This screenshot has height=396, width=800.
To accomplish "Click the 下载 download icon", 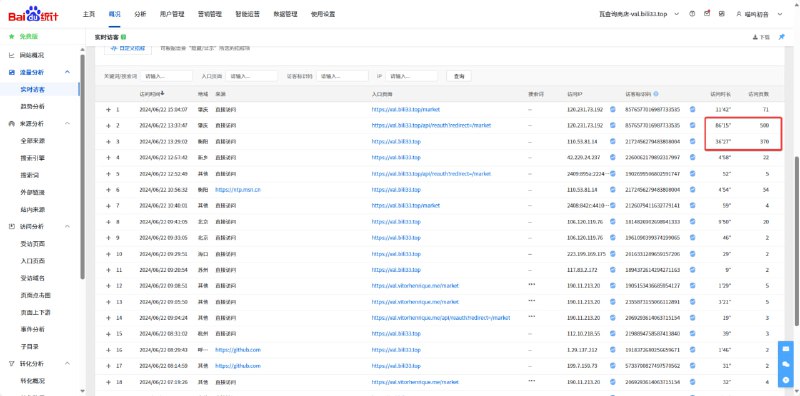I will coord(761,37).
